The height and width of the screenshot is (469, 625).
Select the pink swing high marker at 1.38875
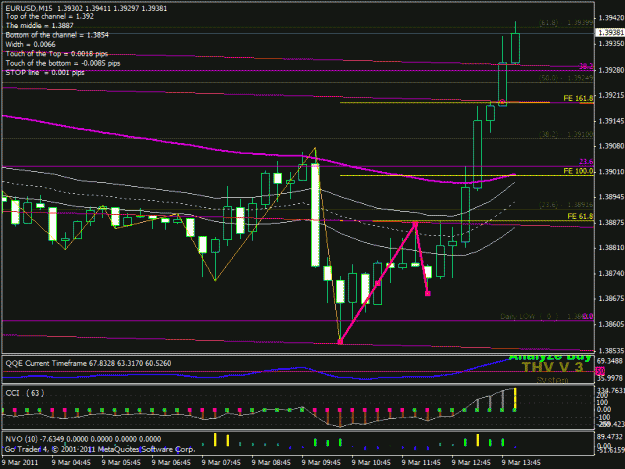pos(415,224)
